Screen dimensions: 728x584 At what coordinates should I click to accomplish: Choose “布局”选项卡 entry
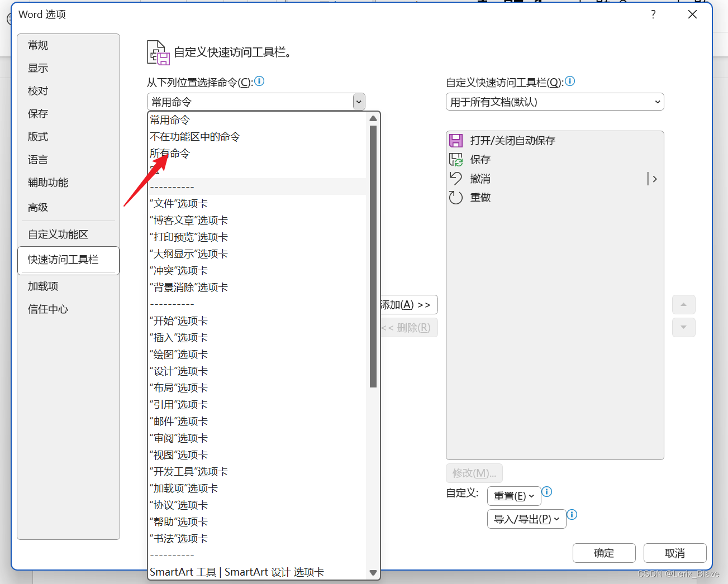258,388
